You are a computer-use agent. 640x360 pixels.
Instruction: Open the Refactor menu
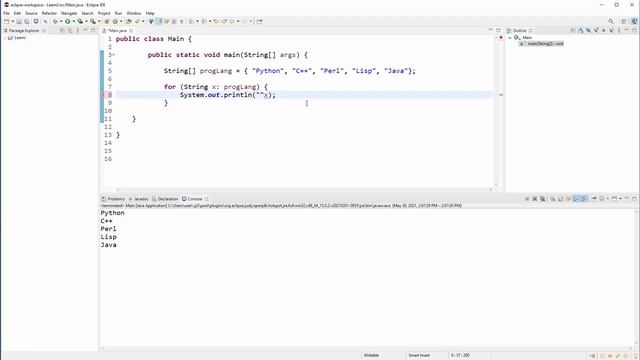click(x=49, y=13)
